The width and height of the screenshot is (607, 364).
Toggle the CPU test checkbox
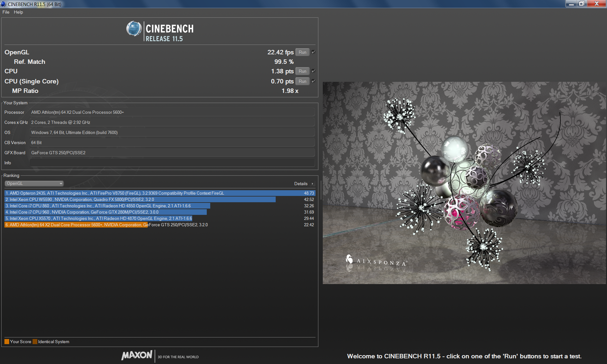[313, 71]
